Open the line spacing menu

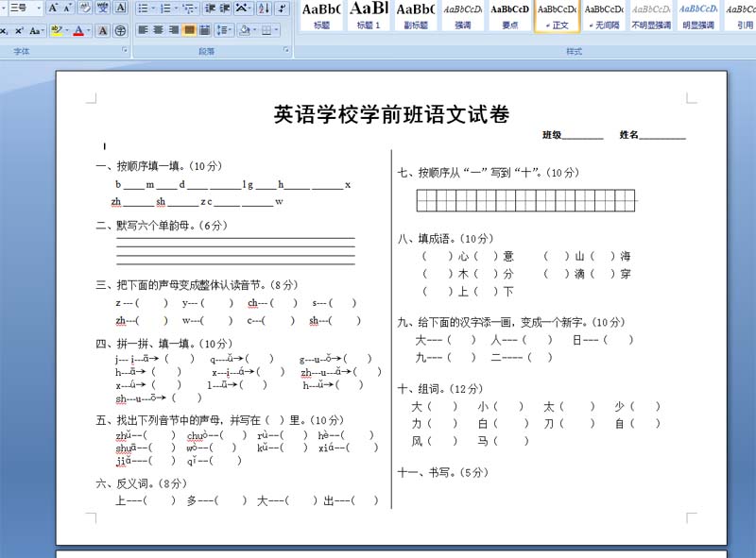(x=224, y=30)
